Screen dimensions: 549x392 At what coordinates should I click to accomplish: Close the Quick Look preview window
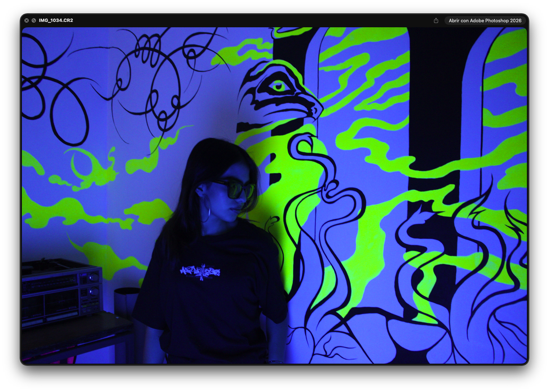click(27, 20)
